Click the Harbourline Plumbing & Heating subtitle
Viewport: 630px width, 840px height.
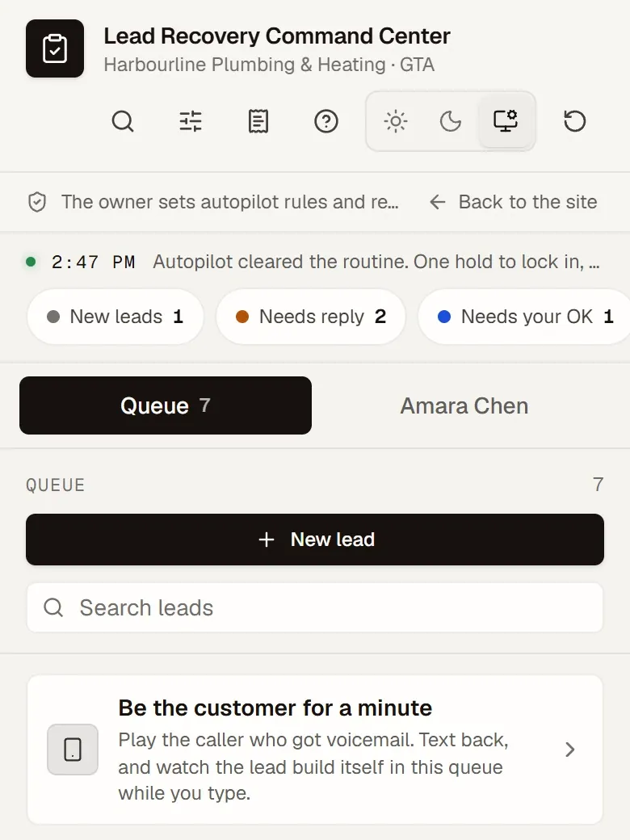click(x=269, y=65)
